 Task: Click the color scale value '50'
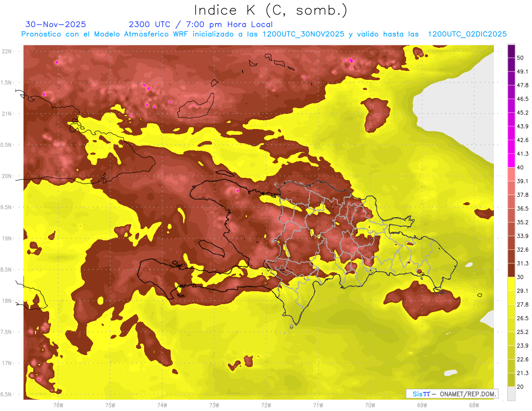coord(521,58)
